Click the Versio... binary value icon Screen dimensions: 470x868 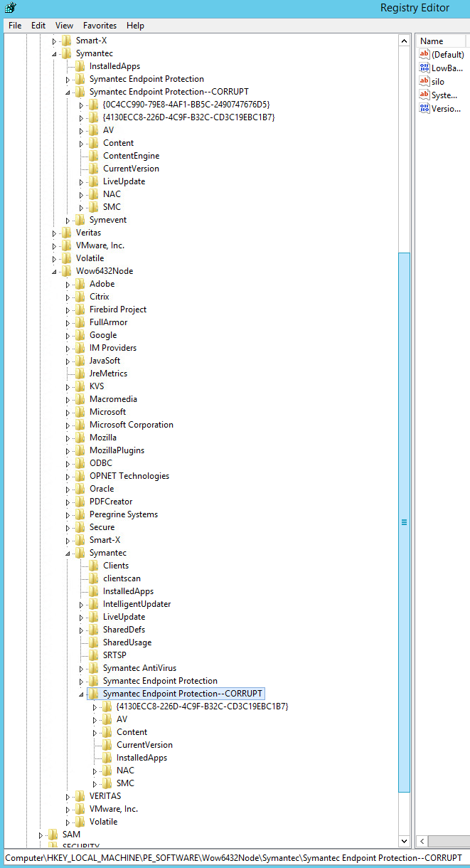click(424, 109)
